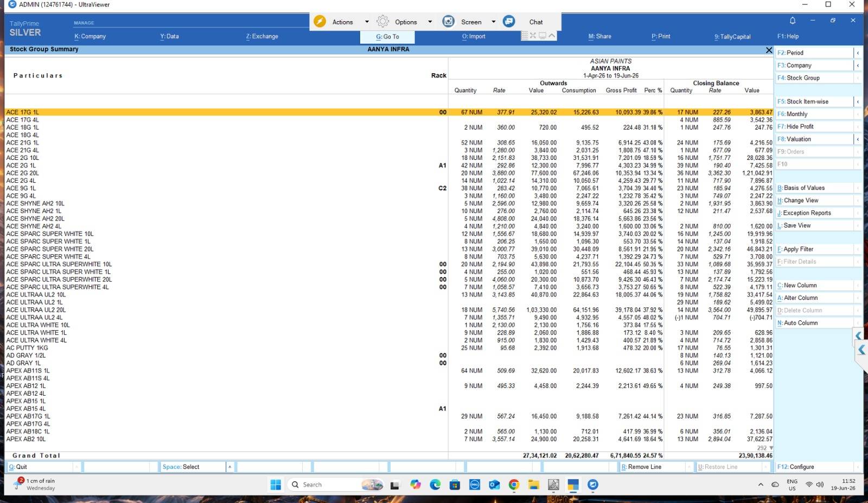Click the grid icon in the UltraViewer mini toolbar
Screen dimensions: 868x503
pyautogui.click(x=525, y=36)
